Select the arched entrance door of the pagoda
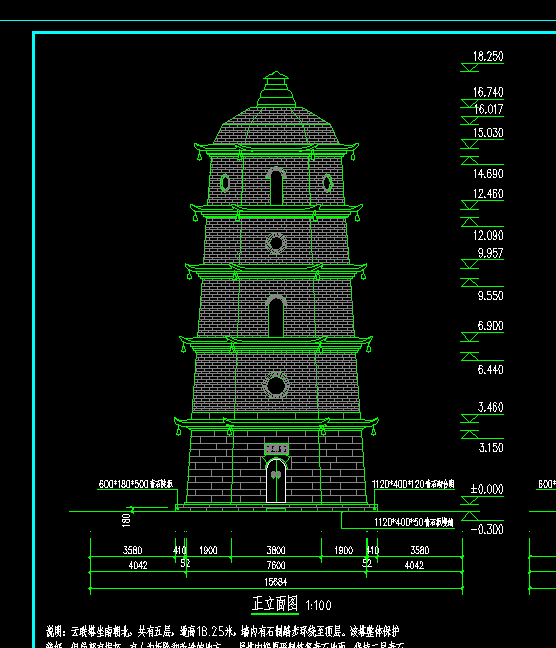 tap(276, 481)
